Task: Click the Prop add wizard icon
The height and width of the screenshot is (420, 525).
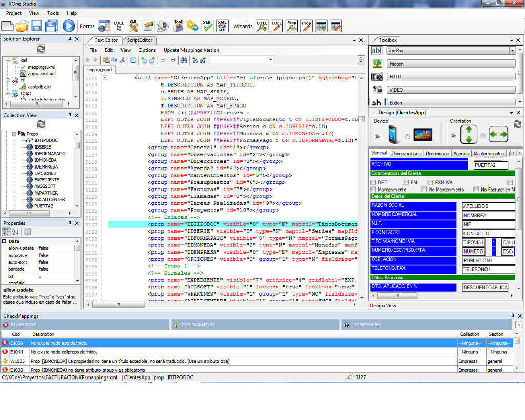Action: point(292,26)
